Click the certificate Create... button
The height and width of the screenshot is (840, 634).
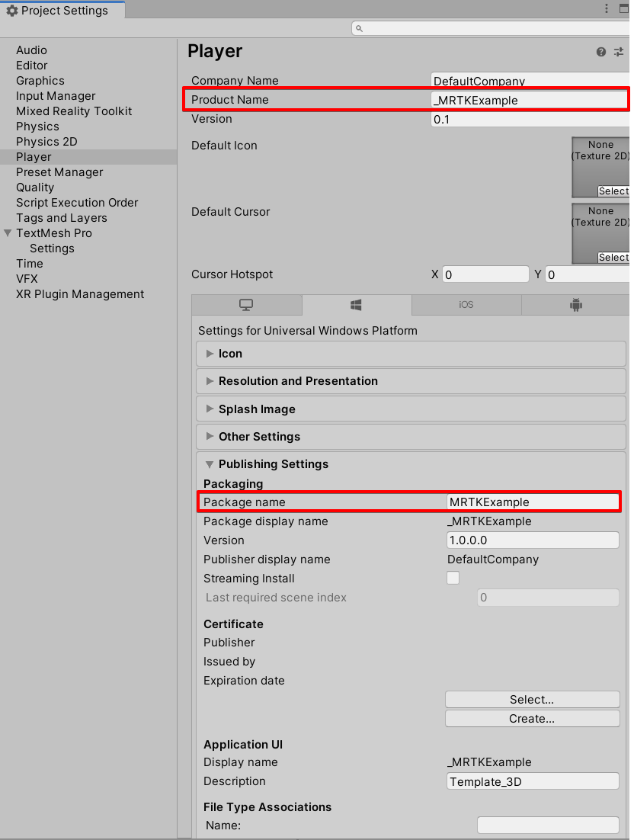click(532, 718)
